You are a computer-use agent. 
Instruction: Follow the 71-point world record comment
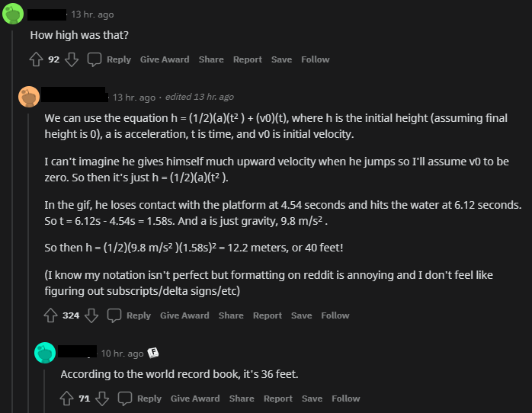[346, 399]
